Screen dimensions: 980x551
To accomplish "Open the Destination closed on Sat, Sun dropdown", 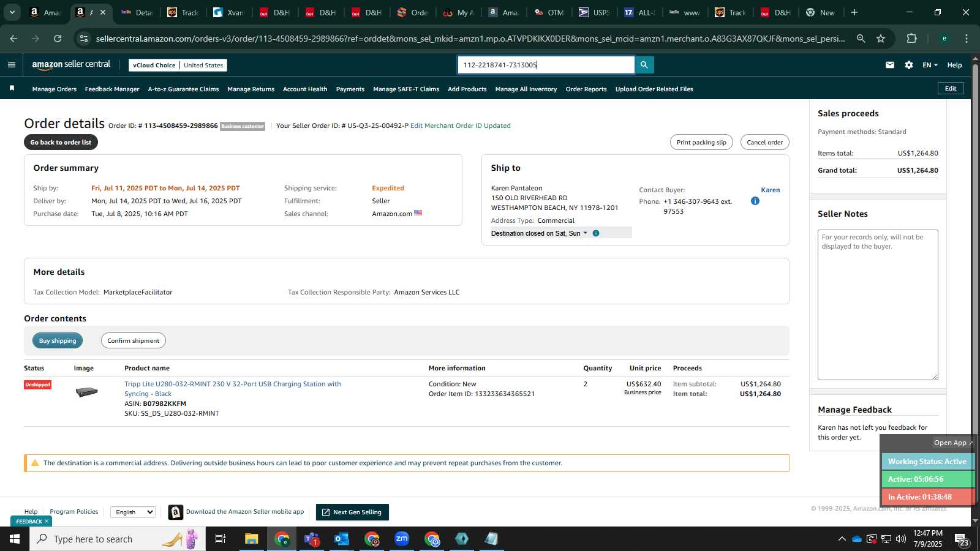I will 539,233.
